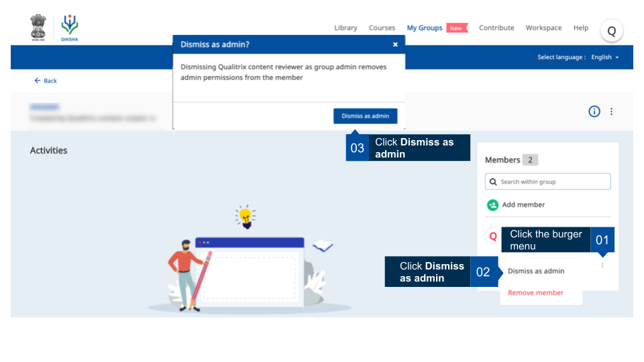This screenshot has width=644, height=362.
Task: Go to the Library tab
Action: pos(345,28)
